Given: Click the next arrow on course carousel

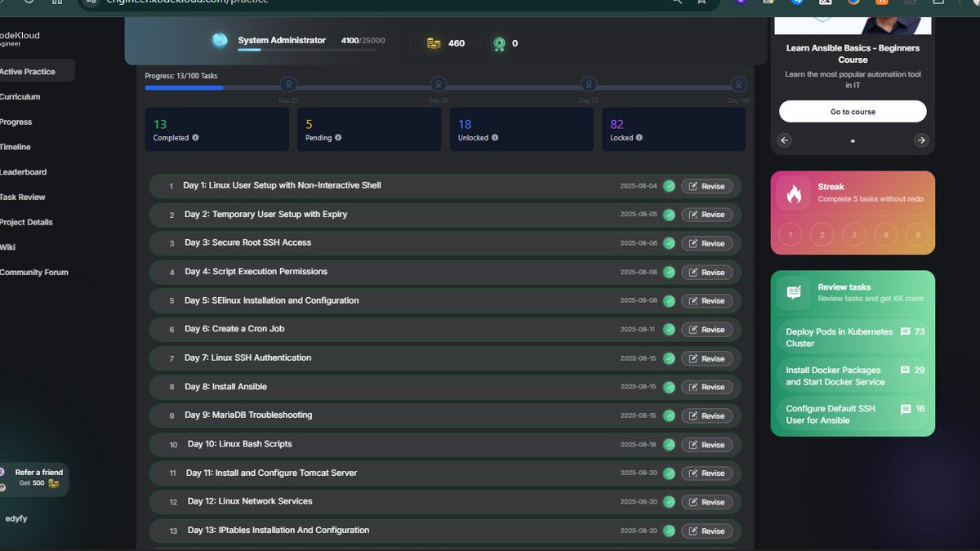Looking at the screenshot, I should pos(921,140).
